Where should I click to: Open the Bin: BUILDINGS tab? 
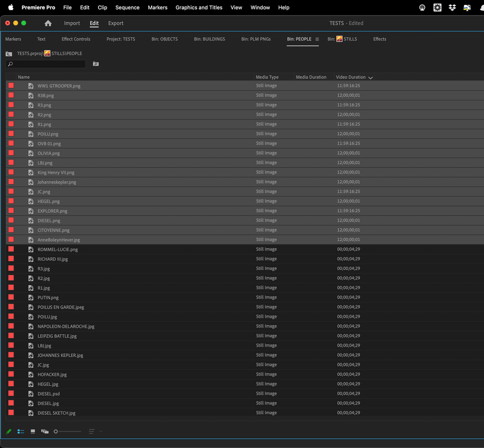[209, 39]
